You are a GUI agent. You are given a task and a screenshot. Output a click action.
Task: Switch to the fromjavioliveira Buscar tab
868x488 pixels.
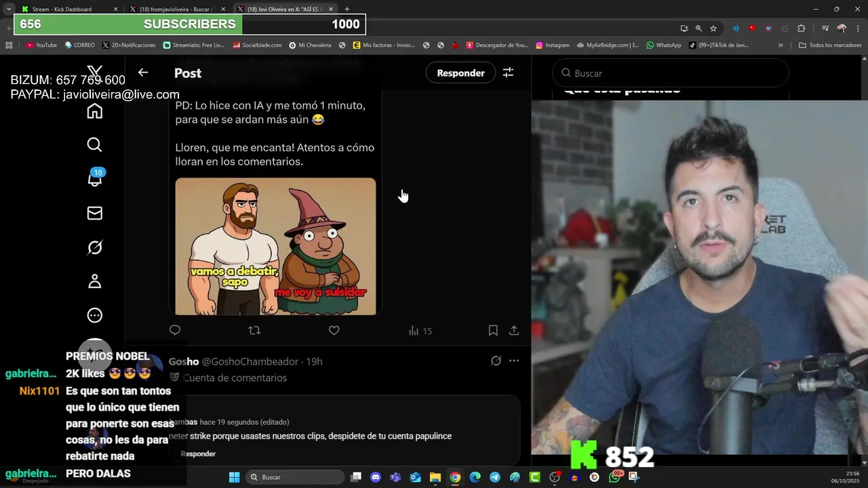pos(177,9)
